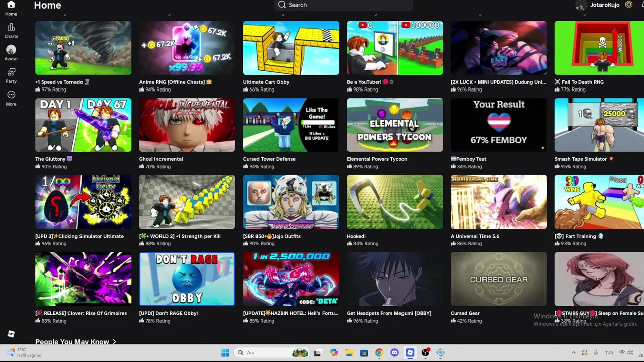Open Dudung Uni [2X LUCK] thumbnail
The image size is (644, 362).
coord(499,48)
